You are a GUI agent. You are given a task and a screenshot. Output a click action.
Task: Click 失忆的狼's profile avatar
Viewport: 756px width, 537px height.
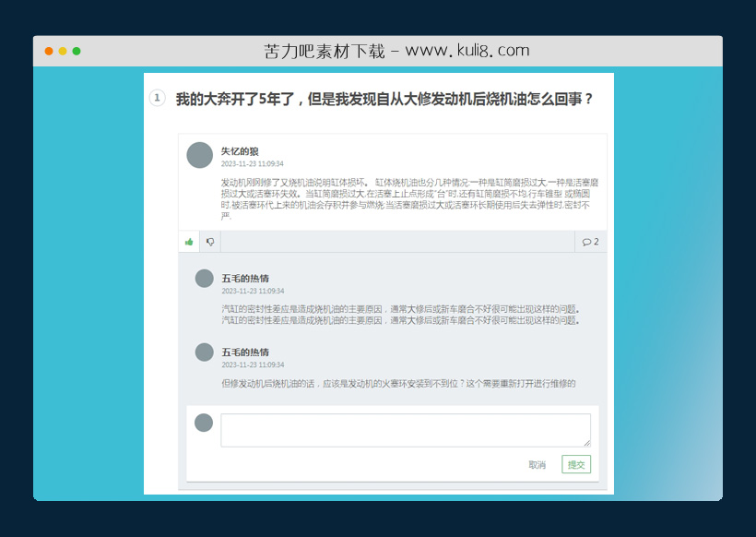(x=199, y=154)
